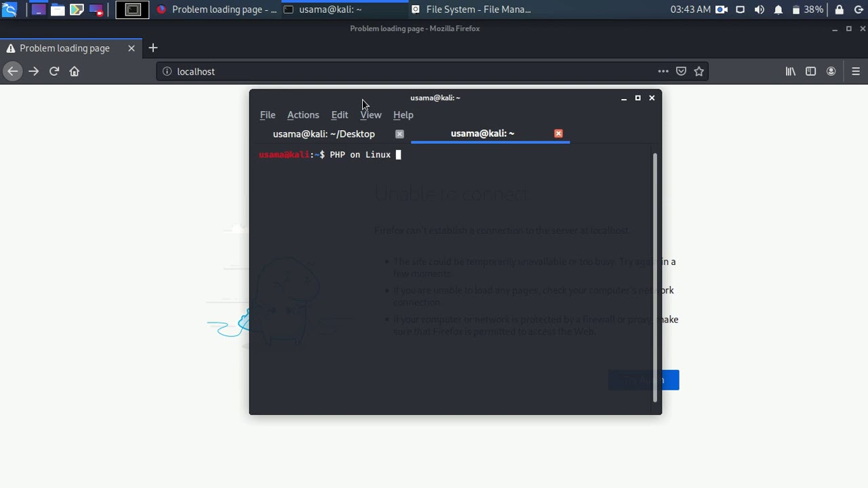This screenshot has width=868, height=488.
Task: Go forward in Firefox
Action: click(x=33, y=71)
